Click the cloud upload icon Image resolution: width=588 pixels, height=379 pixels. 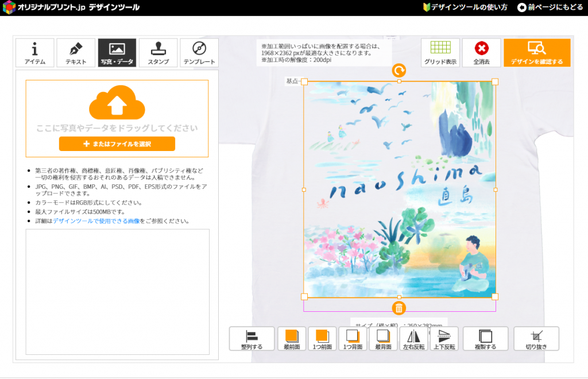pos(117,102)
